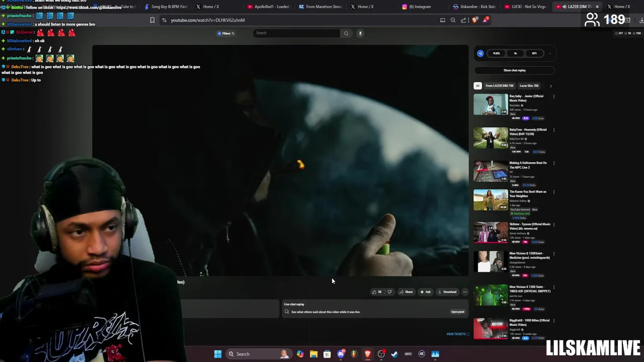The image size is (644, 362).
Task: Bookmark the page with bookmark icon
Action: click(152, 20)
